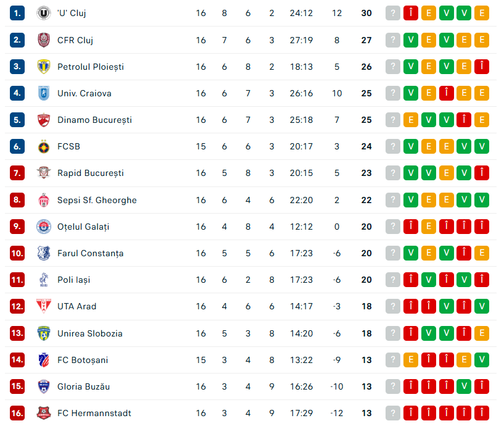Go to the Sepsi Sf. Gheorghe team page
Screen dimensions: 504x426
coord(97,200)
